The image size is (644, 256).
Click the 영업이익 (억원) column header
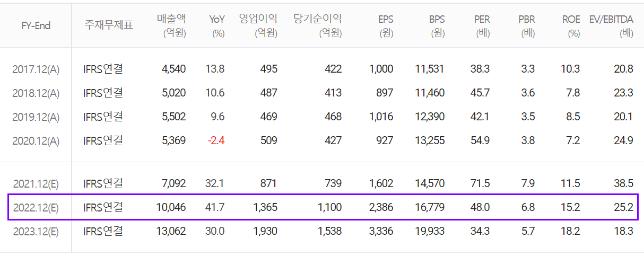pos(258,26)
